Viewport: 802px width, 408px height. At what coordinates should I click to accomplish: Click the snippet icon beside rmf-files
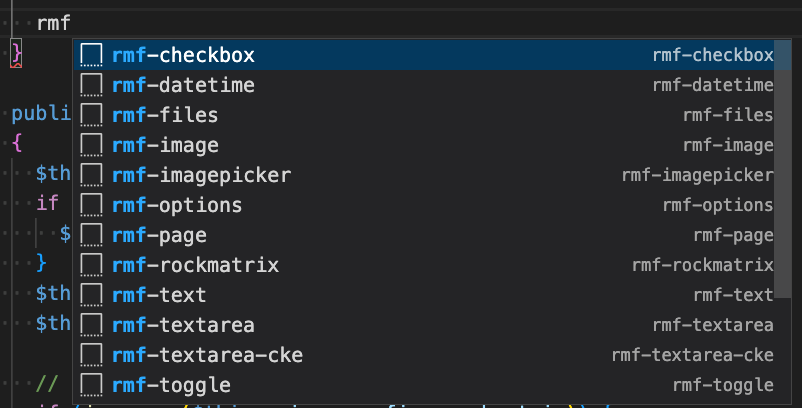pyautogui.click(x=92, y=115)
